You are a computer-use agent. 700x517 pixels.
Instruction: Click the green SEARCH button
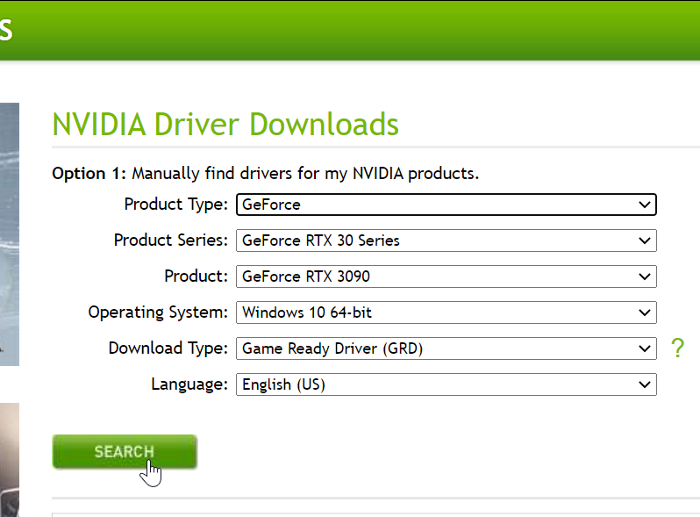coord(125,451)
